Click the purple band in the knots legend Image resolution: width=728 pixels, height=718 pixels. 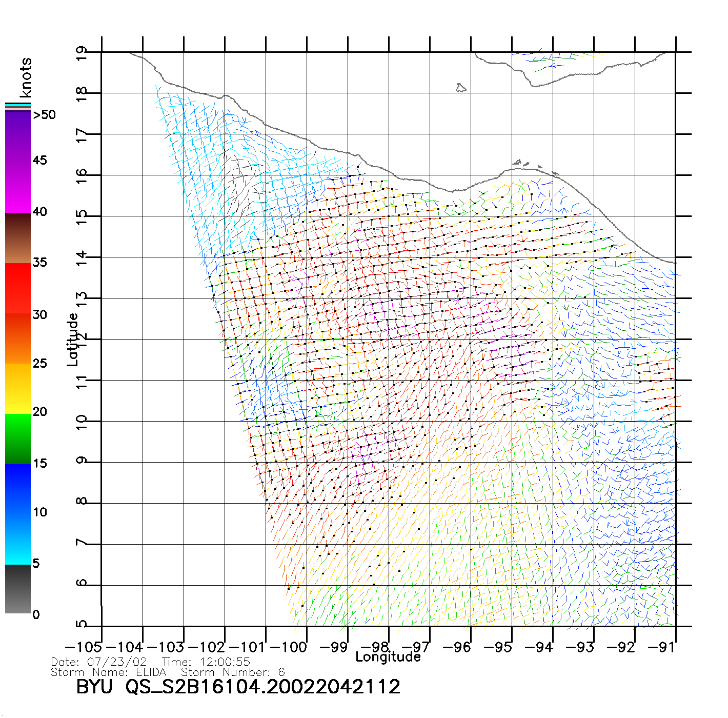coord(17,136)
